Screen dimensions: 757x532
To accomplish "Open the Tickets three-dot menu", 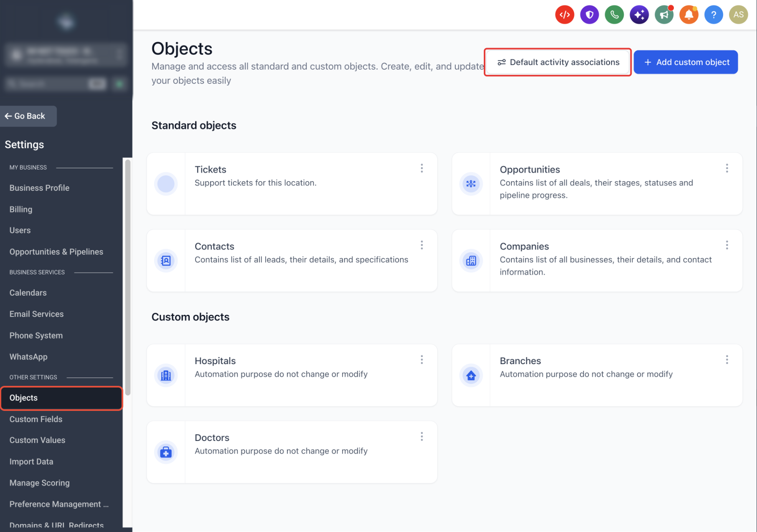I will tap(422, 168).
